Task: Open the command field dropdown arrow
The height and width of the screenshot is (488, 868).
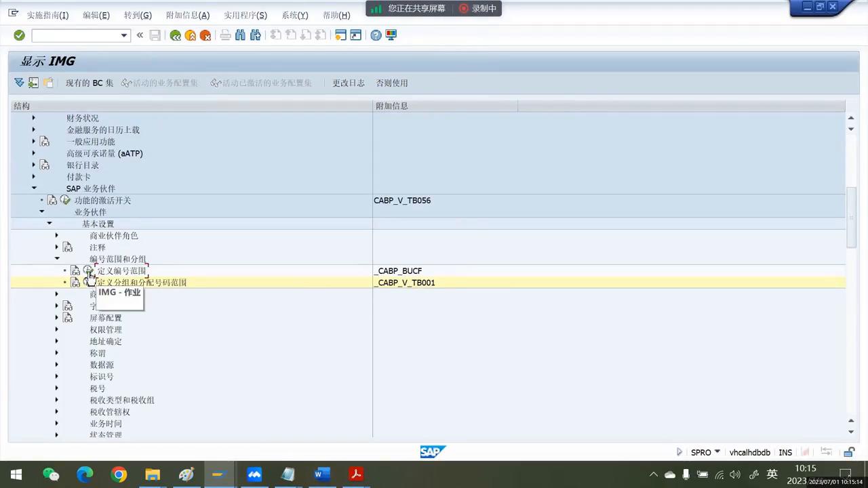Action: pyautogui.click(x=124, y=35)
